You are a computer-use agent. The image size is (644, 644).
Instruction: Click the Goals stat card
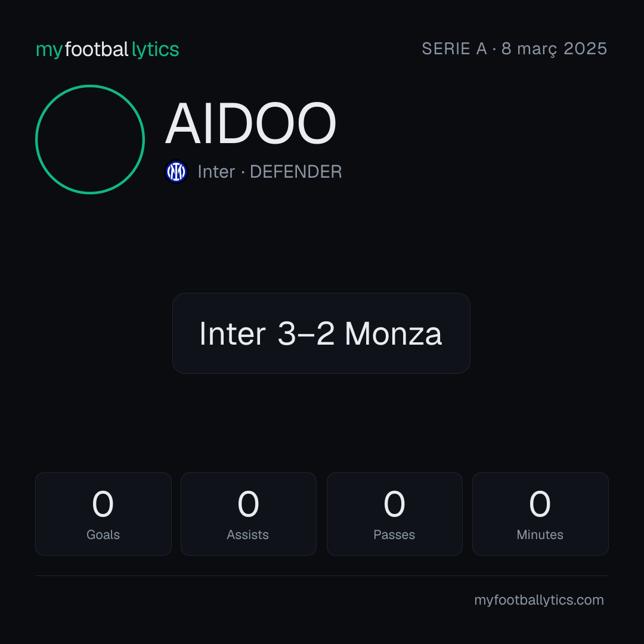coord(103,514)
